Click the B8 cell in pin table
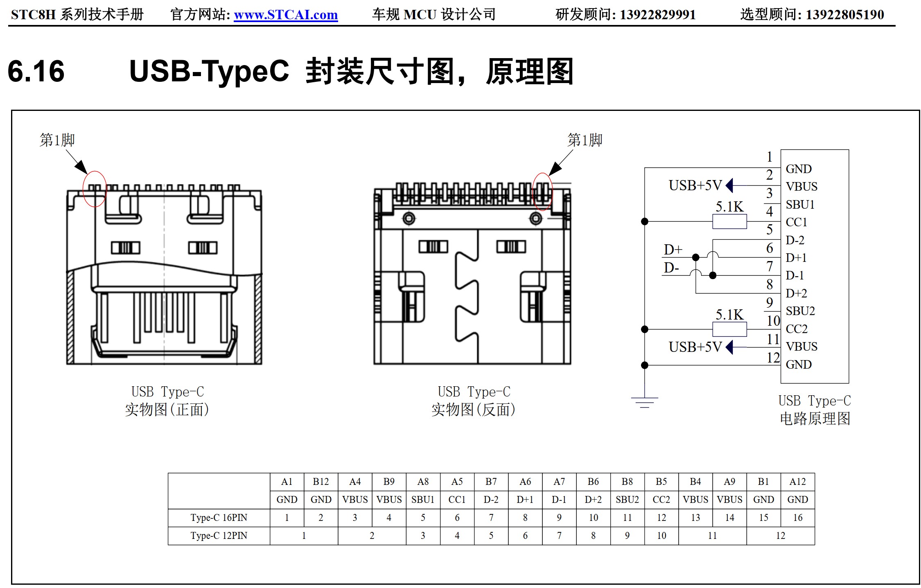 627,482
